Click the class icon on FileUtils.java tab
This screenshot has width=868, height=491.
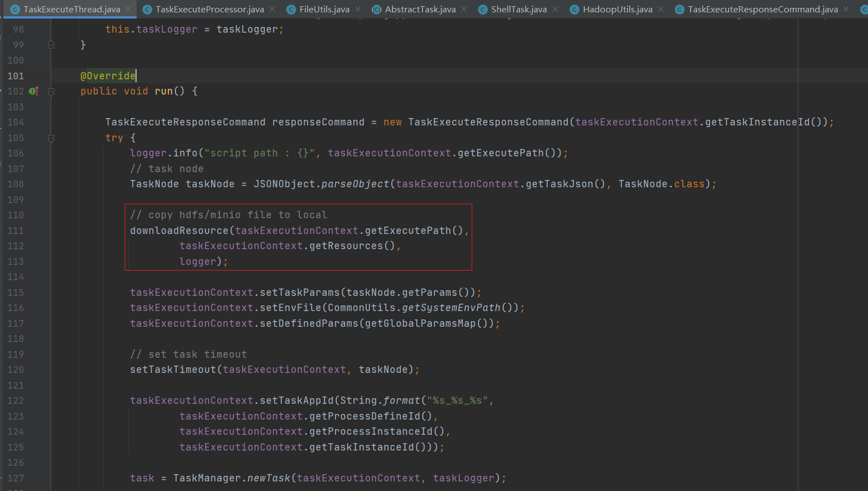pos(291,10)
